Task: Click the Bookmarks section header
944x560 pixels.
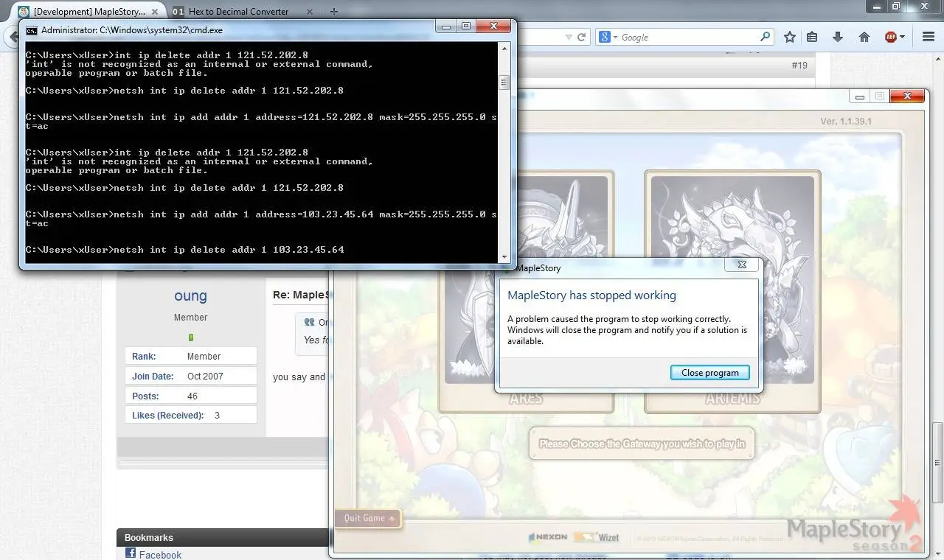Action: point(149,538)
